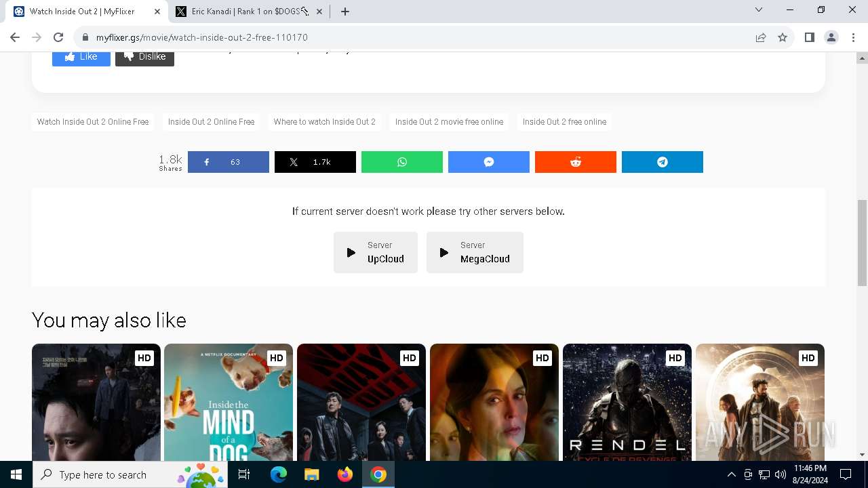
Task: Open the Inside Out 2 free online tag
Action: pyautogui.click(x=564, y=122)
